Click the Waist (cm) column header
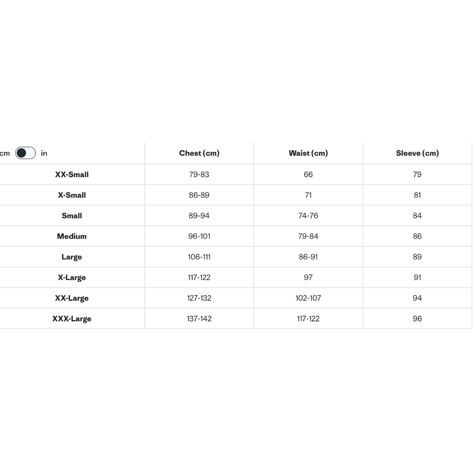 [308, 153]
